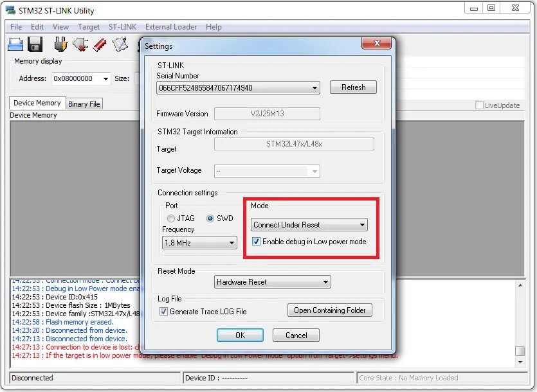Click the Target STM32L47x/L48x field
Image resolution: width=537 pixels, height=392 pixels.
pos(294,144)
